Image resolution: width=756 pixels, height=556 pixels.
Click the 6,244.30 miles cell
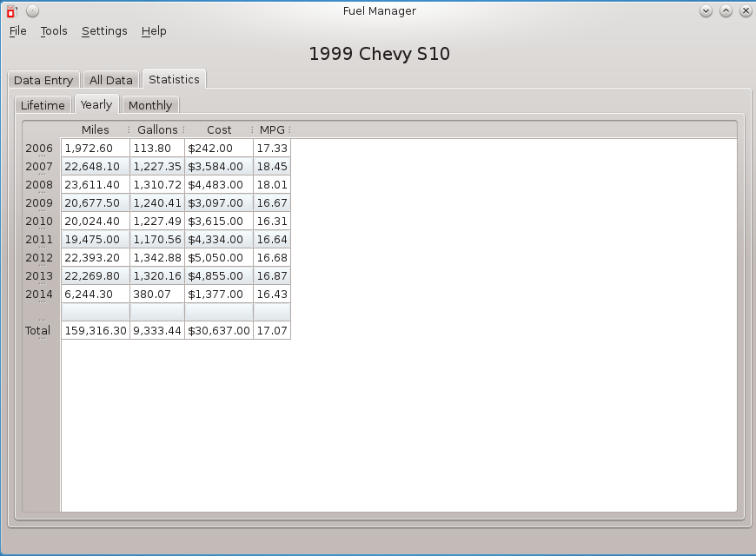tap(96, 295)
